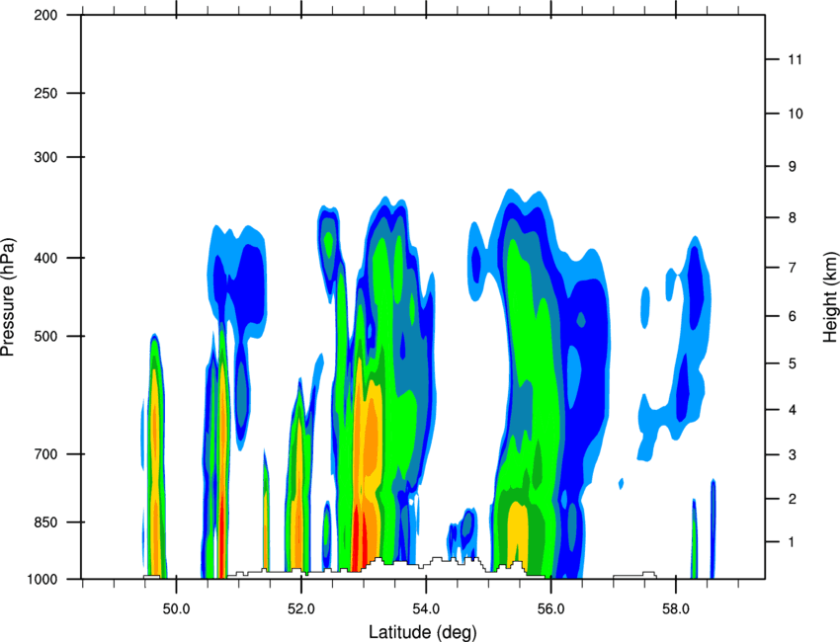840x642 pixels.
Task: Click the 58.0 latitude label
Action: pos(676,609)
